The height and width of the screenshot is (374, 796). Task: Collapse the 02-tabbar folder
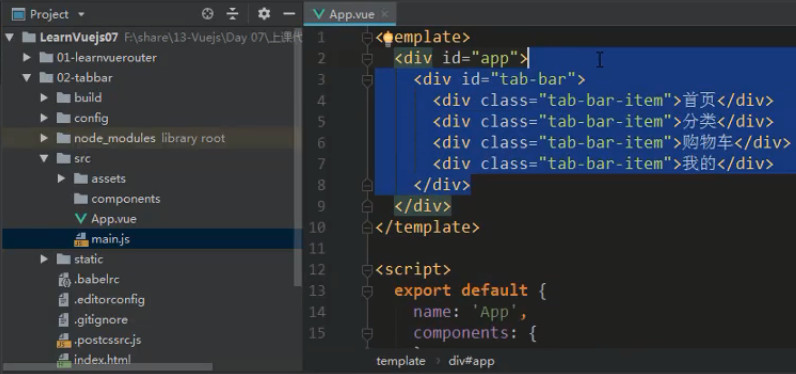coord(26,78)
